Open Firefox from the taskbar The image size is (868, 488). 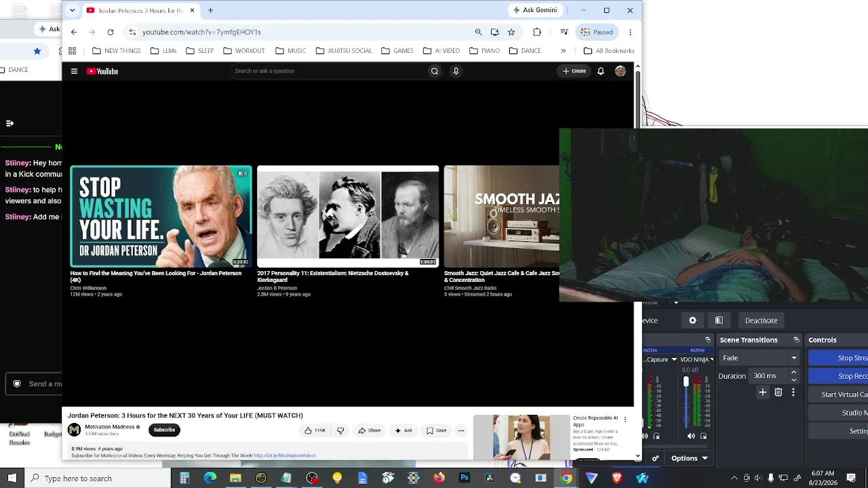click(x=439, y=478)
